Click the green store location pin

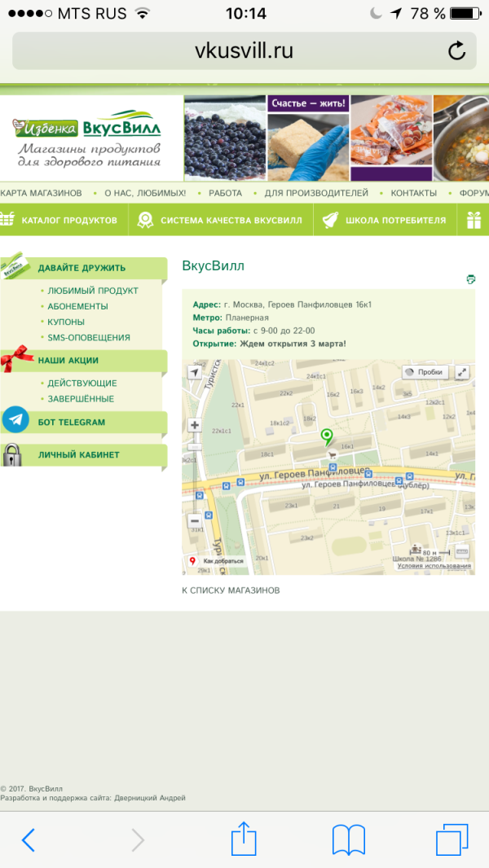(x=327, y=436)
